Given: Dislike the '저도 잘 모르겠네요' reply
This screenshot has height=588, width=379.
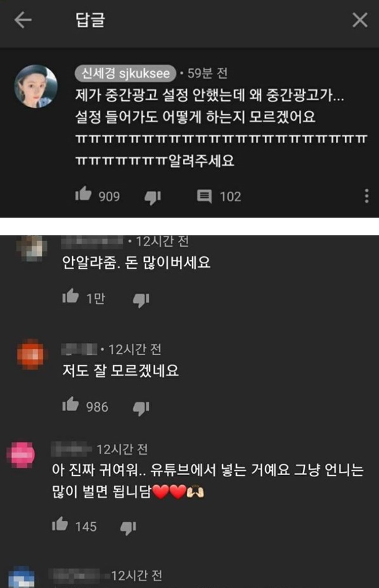Looking at the screenshot, I should (x=141, y=408).
